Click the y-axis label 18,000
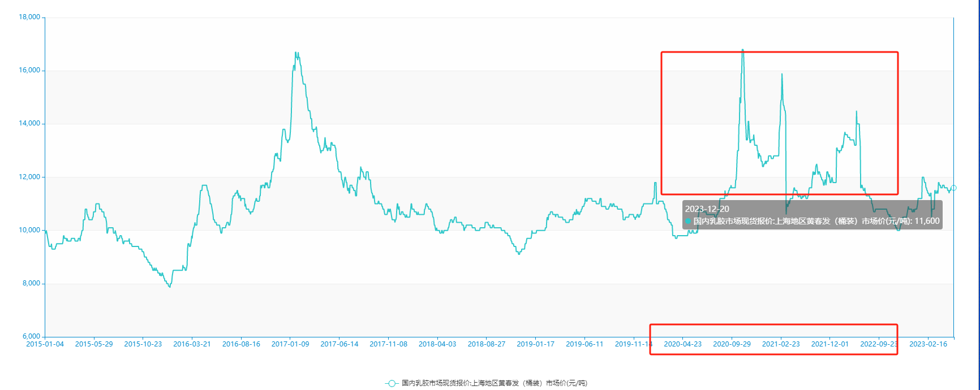Screen dimensions: 980x390 click(29, 17)
